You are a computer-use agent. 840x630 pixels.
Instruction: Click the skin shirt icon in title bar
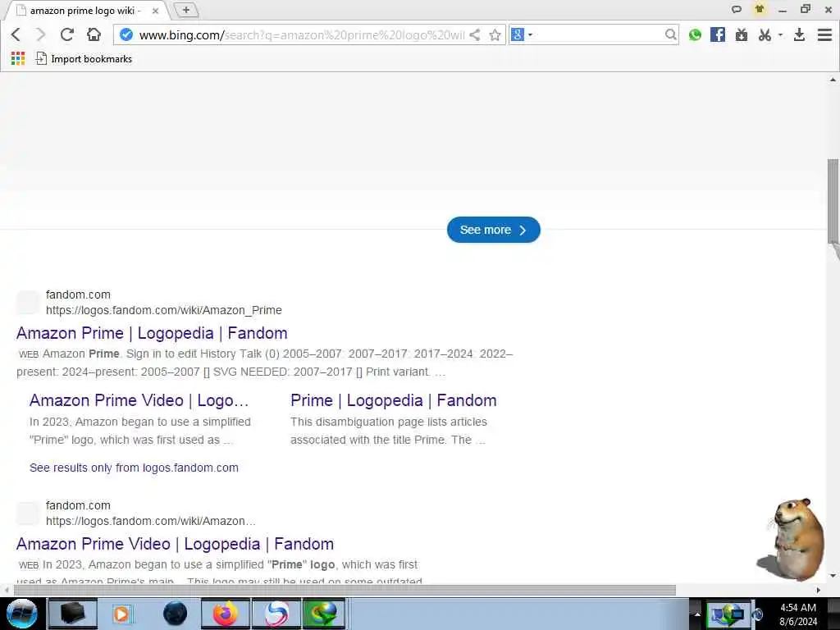click(759, 9)
